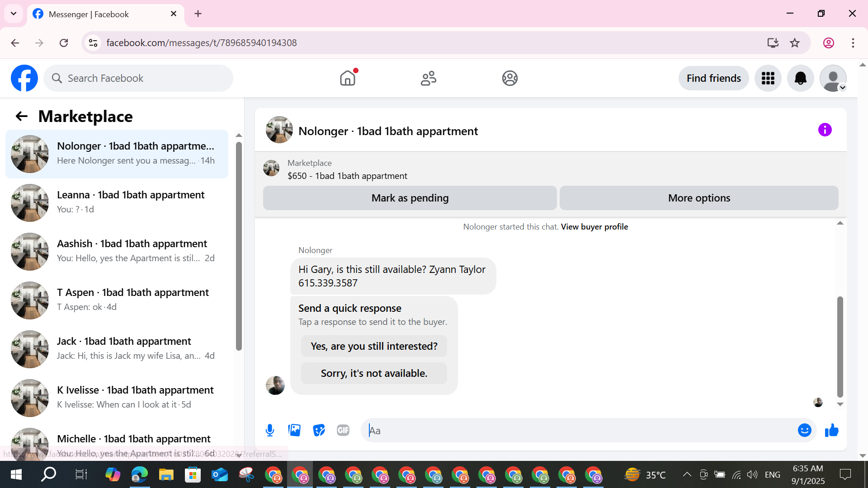This screenshot has width=868, height=488.
Task: Open Facebook home logo
Action: (x=24, y=78)
